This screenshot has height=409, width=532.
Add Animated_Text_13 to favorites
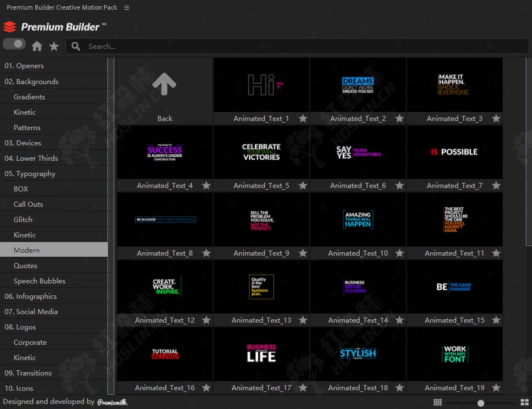point(303,320)
